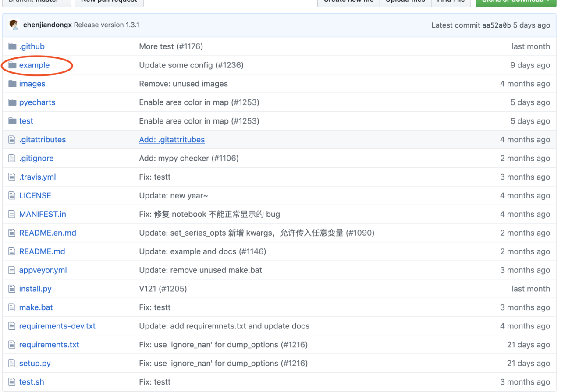The width and height of the screenshot is (561, 392).
Task: Open the example folder
Action: point(34,65)
